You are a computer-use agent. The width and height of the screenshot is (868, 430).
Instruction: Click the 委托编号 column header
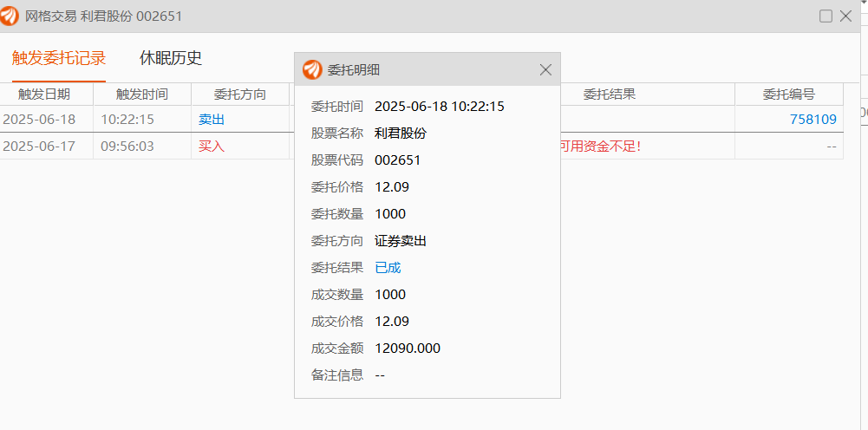tap(789, 94)
